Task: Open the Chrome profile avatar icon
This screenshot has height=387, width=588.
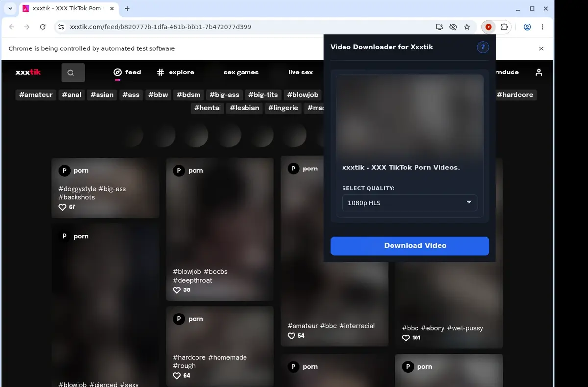Action: 527,27
